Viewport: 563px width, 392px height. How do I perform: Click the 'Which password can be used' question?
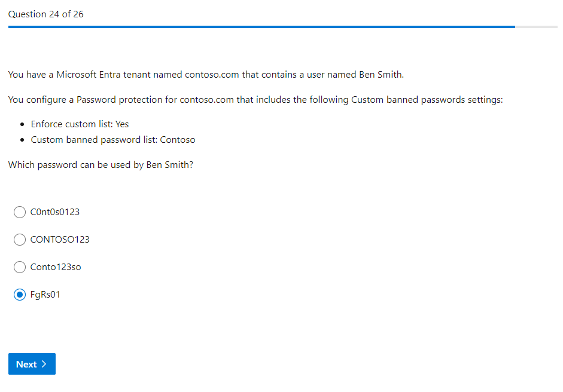click(x=101, y=165)
